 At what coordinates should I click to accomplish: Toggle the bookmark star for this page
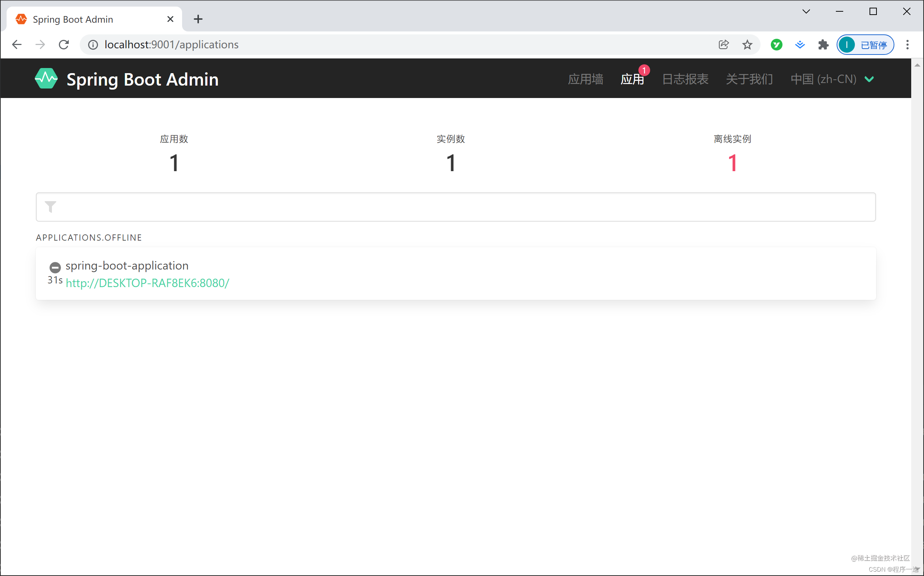[x=747, y=45]
